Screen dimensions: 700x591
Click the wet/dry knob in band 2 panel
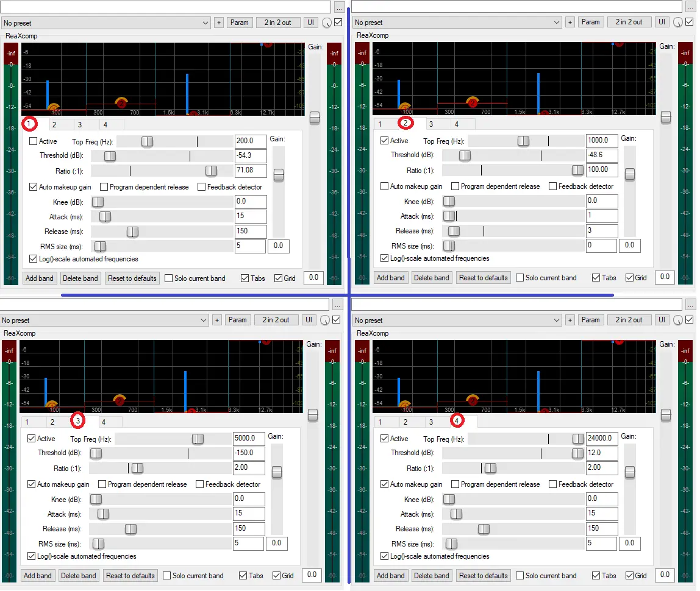679,23
